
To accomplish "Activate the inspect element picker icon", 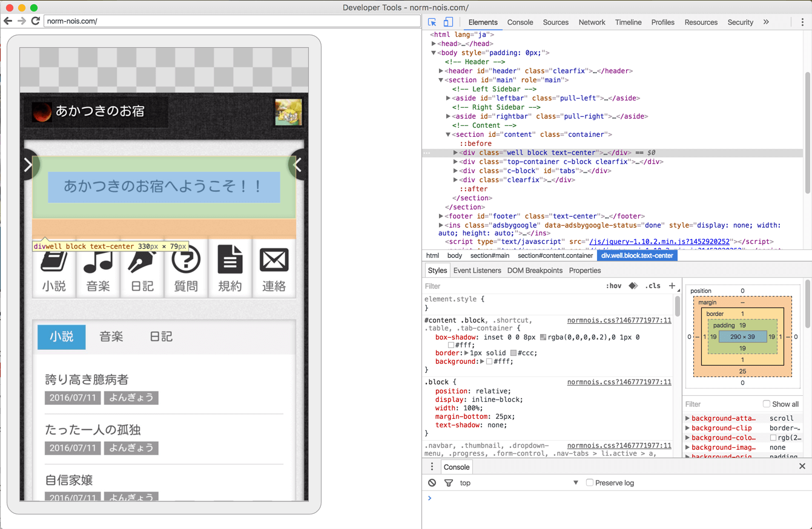I will tap(432, 22).
